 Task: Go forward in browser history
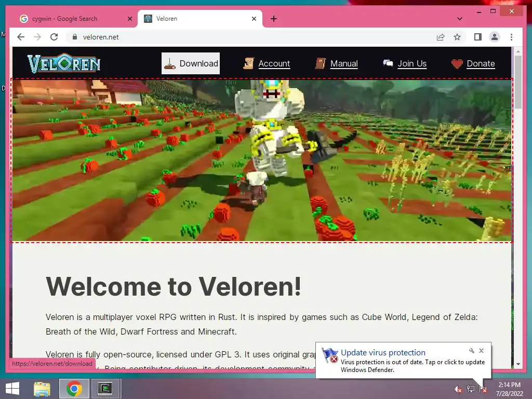tap(37, 37)
